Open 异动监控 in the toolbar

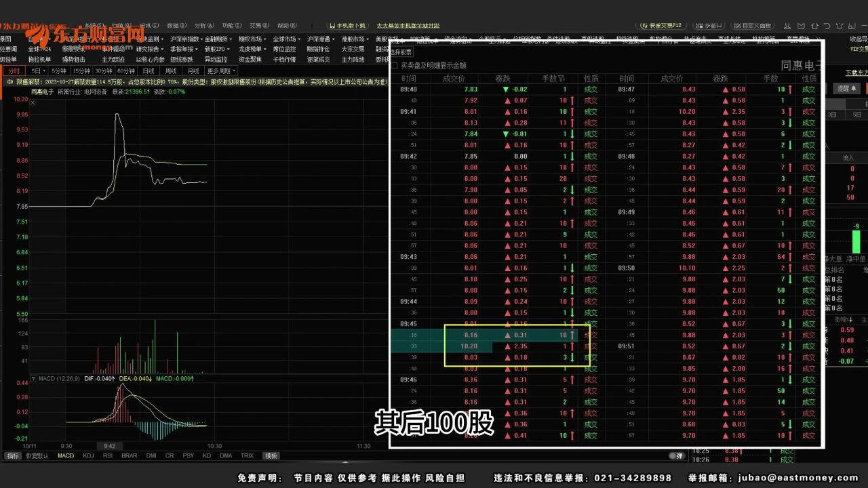coord(216,59)
